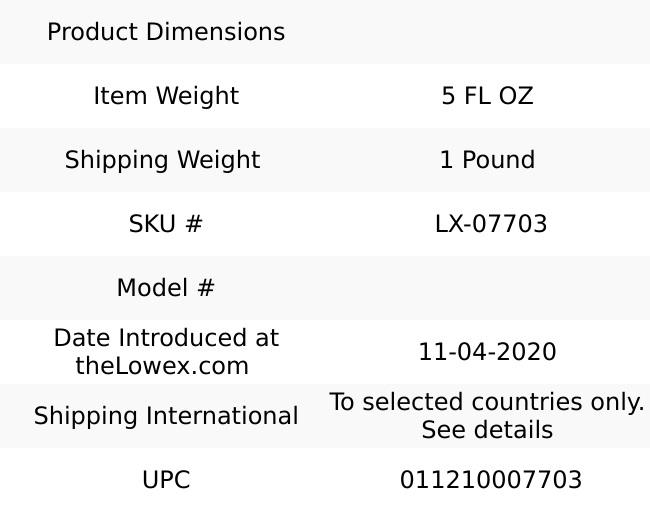Open theLowex.com text in date label
Image resolution: width=650 pixels, height=512 pixels.
[162, 366]
